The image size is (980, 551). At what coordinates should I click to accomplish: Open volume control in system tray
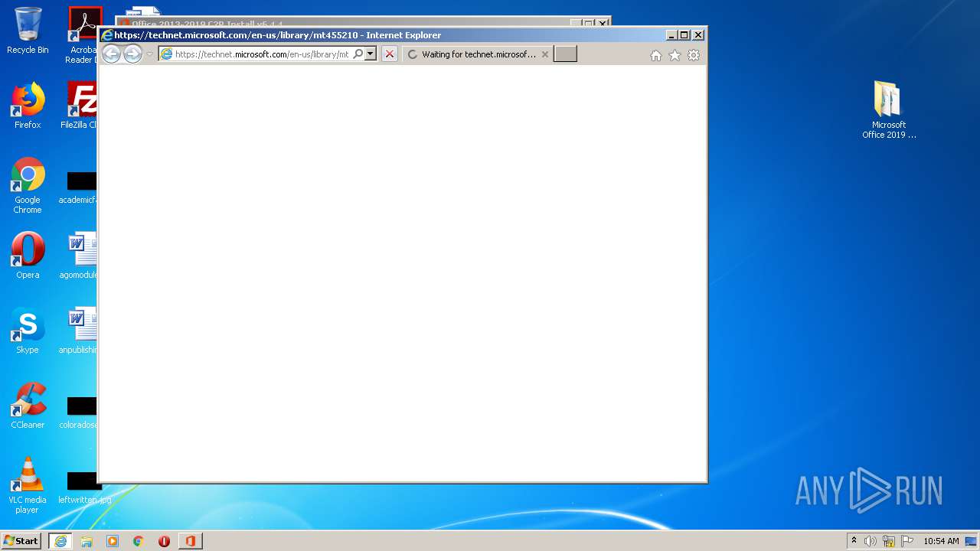871,541
